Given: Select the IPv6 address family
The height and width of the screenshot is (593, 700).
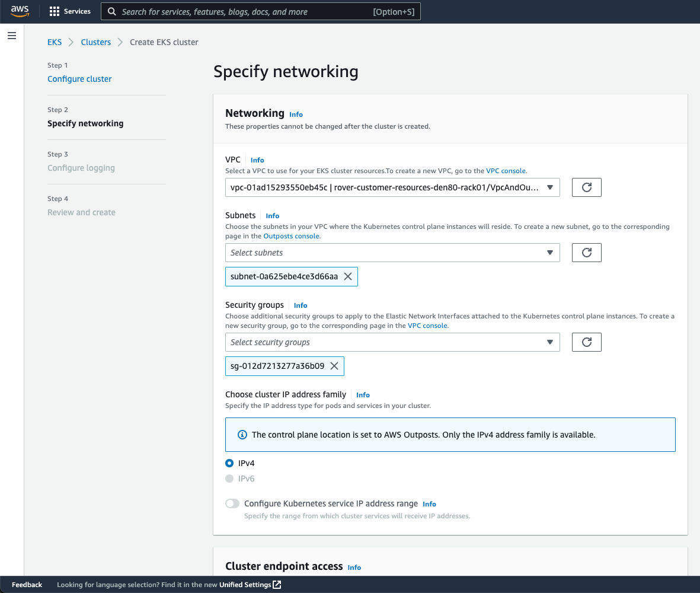Looking at the screenshot, I should click(x=229, y=479).
